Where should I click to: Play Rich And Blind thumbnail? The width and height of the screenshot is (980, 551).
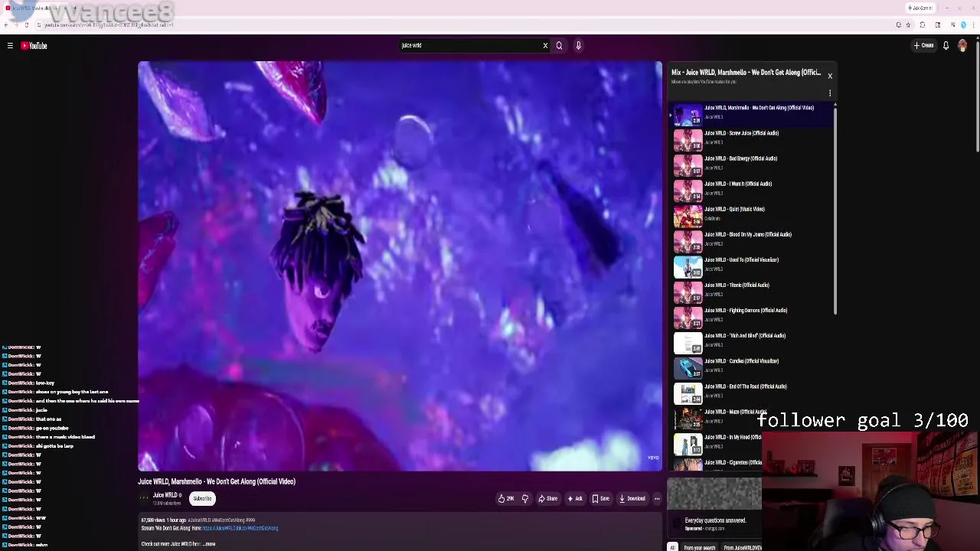(x=688, y=343)
